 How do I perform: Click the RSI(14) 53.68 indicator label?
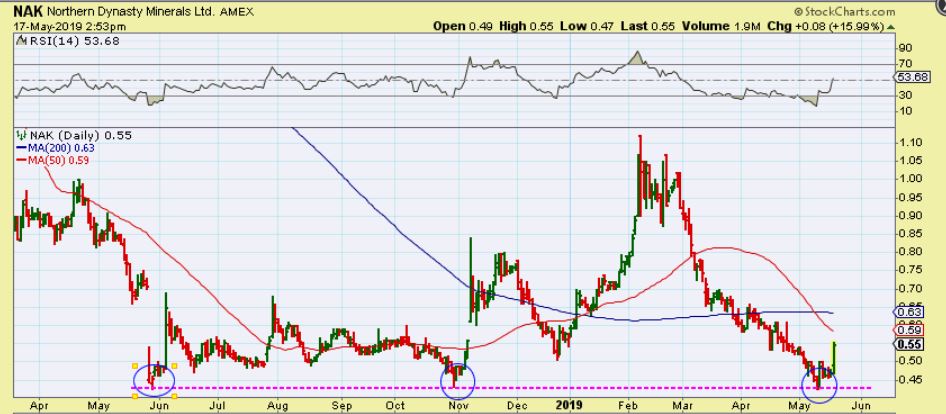(73, 41)
